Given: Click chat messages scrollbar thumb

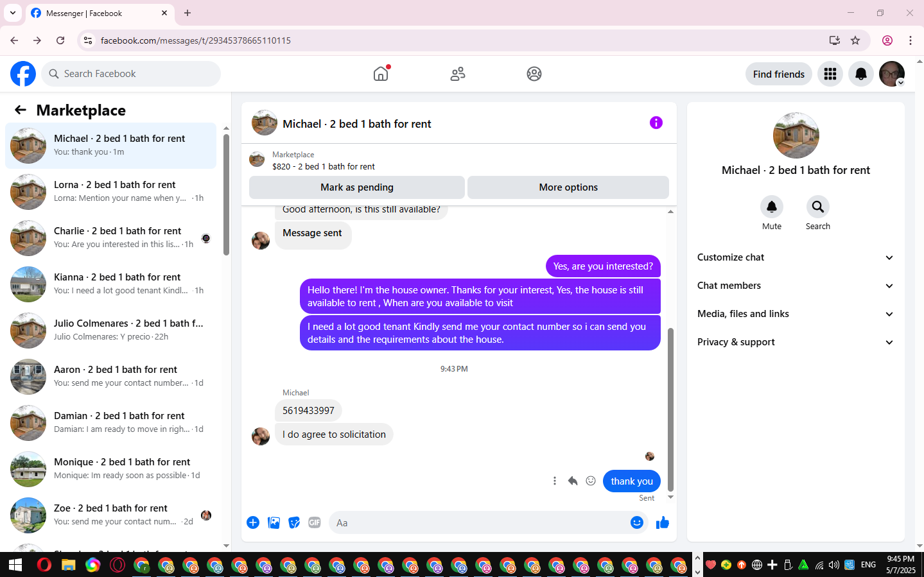Looking at the screenshot, I should 670,409.
